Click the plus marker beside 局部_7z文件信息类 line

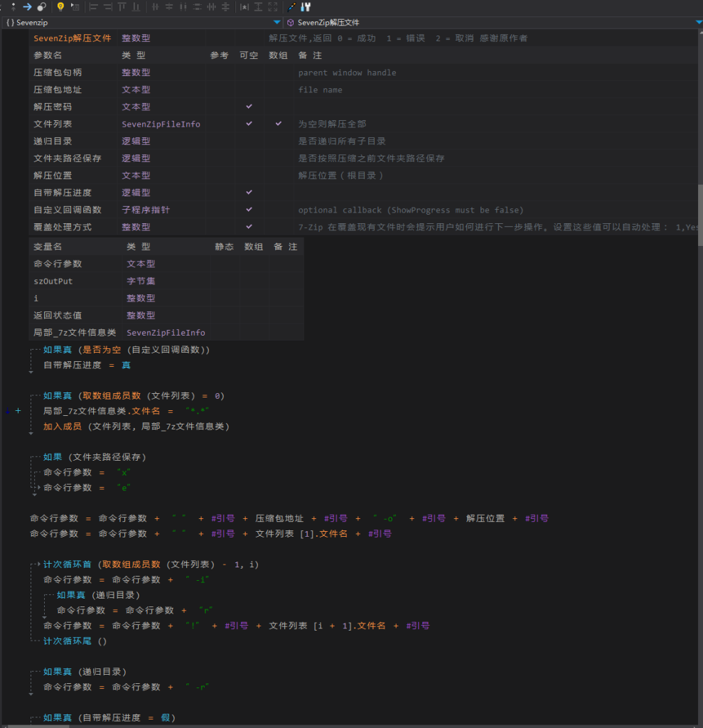pos(18,411)
